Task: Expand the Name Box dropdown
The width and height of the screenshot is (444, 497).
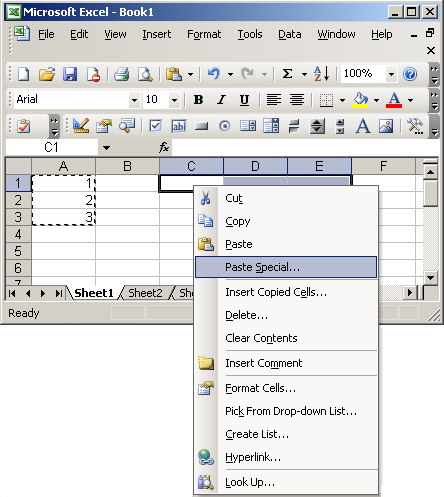Action: 106,147
